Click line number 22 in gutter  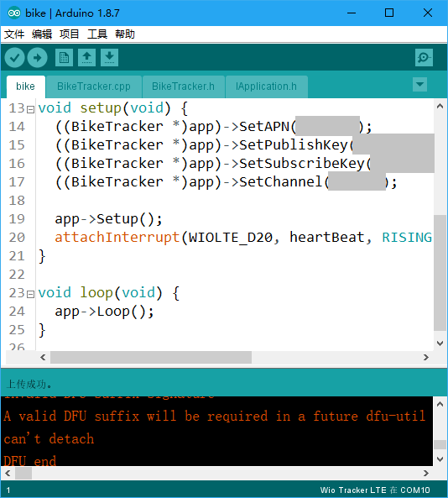[17, 275]
